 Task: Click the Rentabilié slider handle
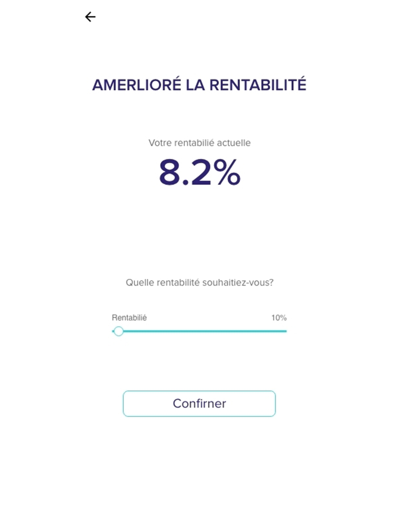pos(119,331)
